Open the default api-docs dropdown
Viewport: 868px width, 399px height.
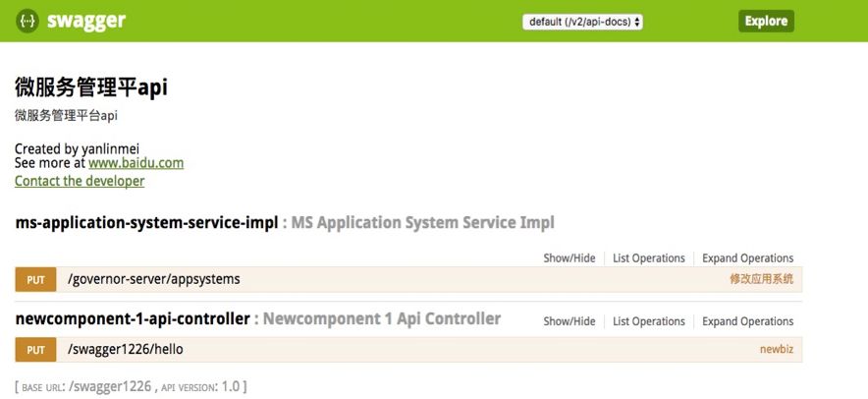(x=582, y=21)
